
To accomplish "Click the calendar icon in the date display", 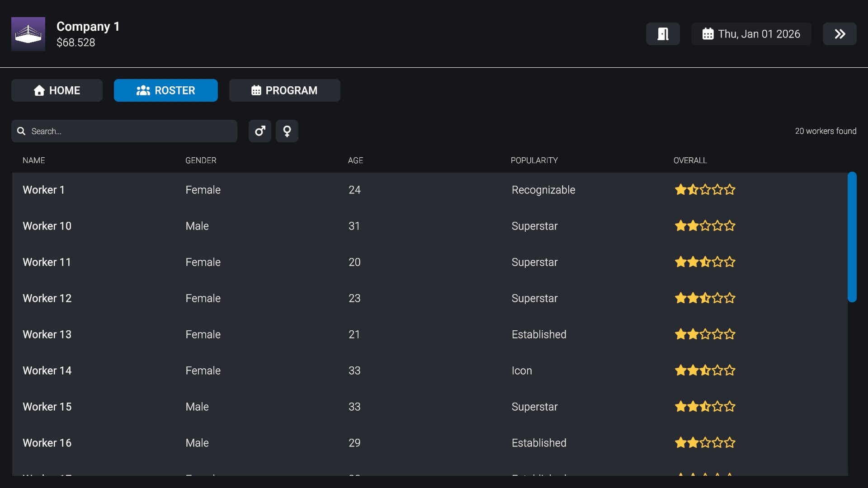I will point(708,33).
